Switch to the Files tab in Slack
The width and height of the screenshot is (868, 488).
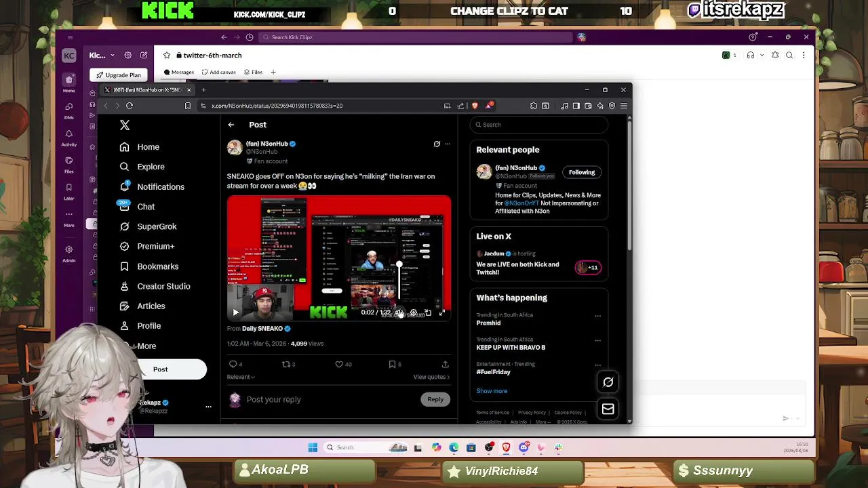253,73
